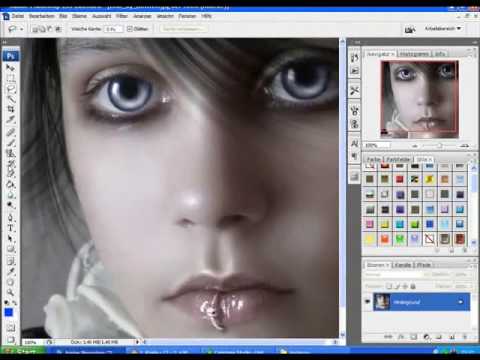Toggle lock all for layer
The height and width of the screenshot is (360, 480).
(413, 286)
